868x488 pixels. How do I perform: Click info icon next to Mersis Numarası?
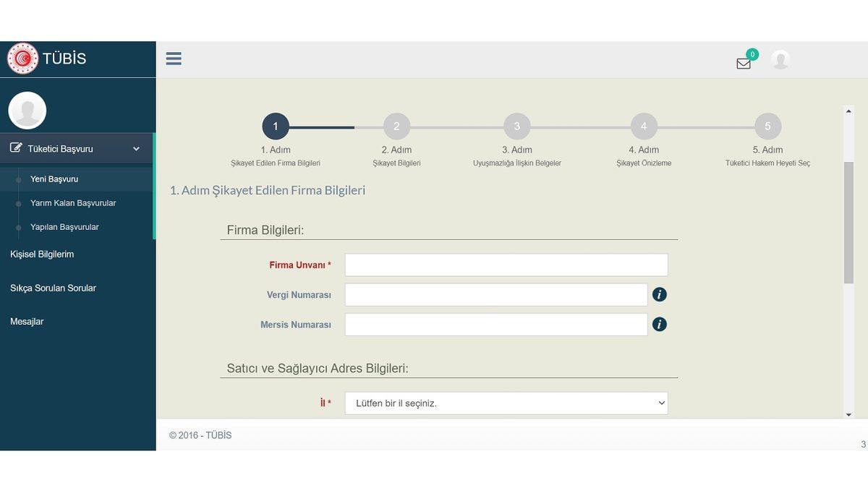pos(659,325)
